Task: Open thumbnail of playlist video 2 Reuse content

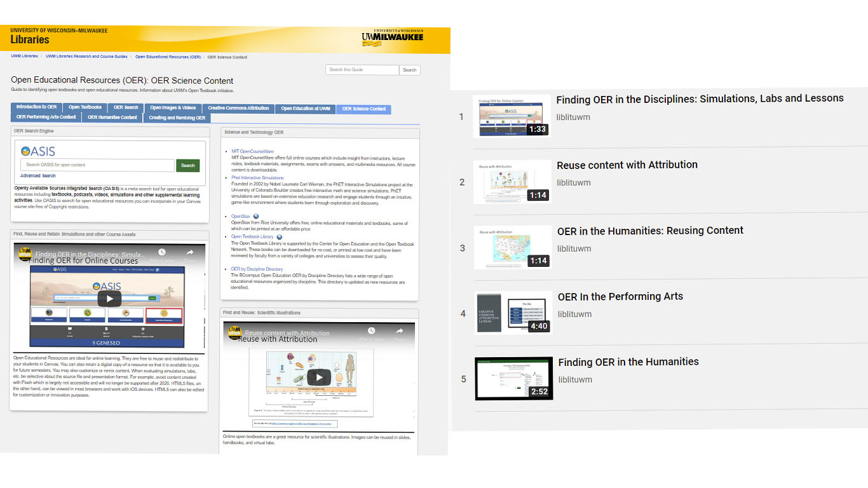Action: pyautogui.click(x=512, y=182)
